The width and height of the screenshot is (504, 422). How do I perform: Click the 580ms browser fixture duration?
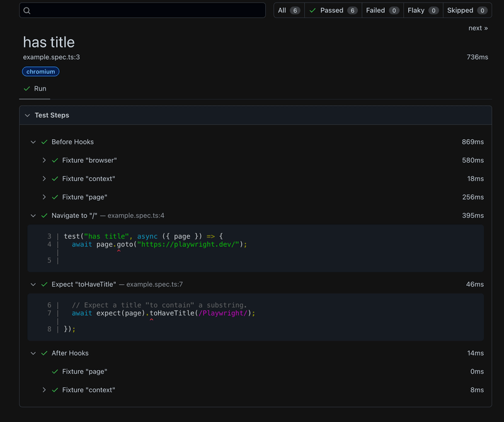tap(473, 161)
